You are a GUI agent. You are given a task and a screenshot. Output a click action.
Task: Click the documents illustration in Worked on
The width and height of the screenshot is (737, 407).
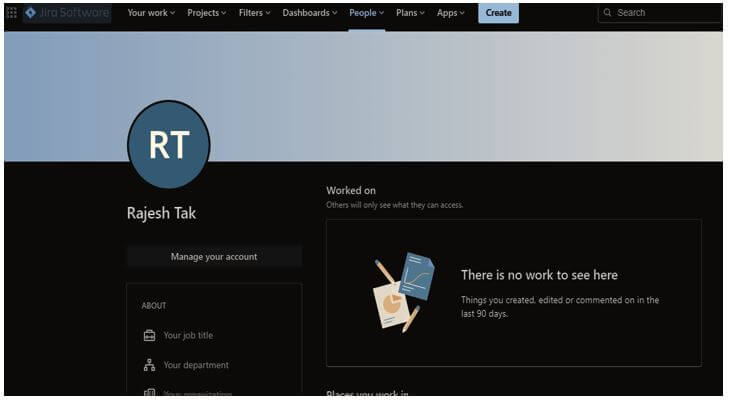(403, 292)
